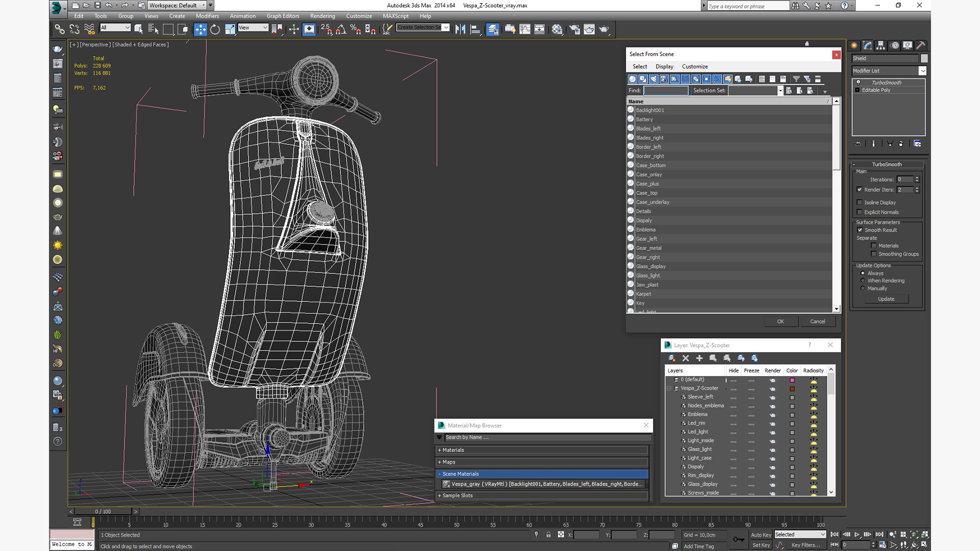Open the Rendering menu
The height and width of the screenshot is (551, 980).
(x=322, y=16)
